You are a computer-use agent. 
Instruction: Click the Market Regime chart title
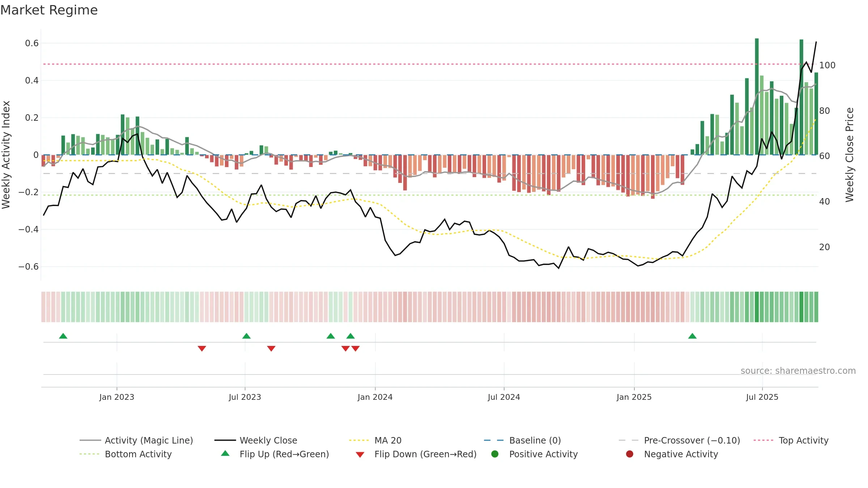(49, 10)
